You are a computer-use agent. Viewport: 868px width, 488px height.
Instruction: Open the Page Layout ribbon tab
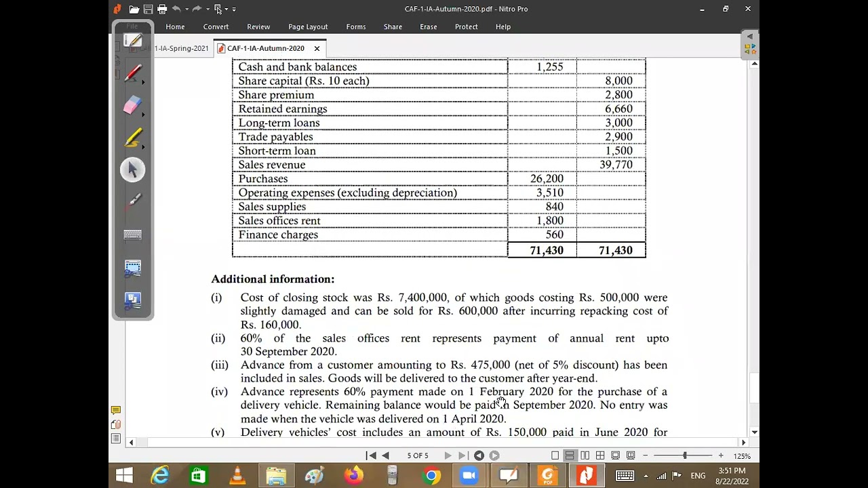click(x=308, y=26)
